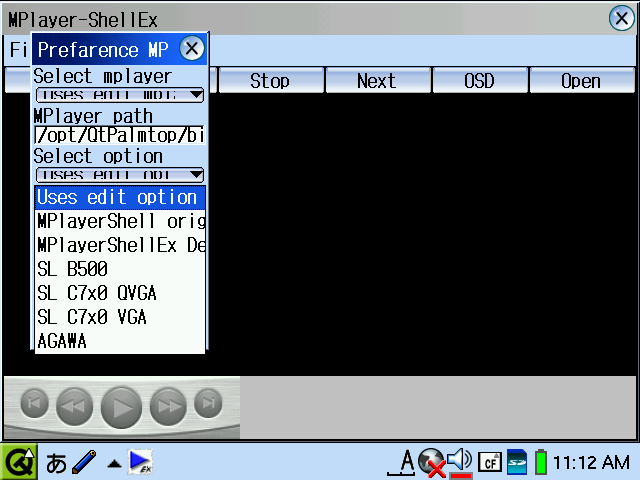Click the SD card icon

pyautogui.click(x=517, y=462)
